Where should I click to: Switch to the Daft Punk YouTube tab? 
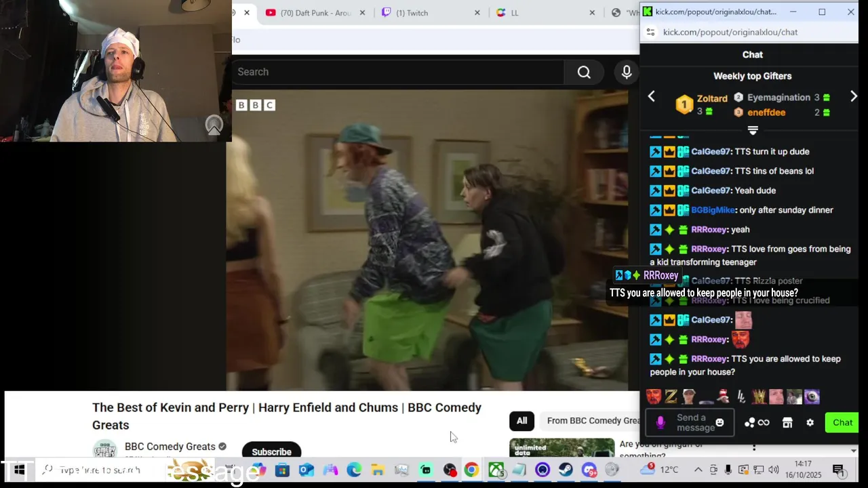(x=315, y=13)
